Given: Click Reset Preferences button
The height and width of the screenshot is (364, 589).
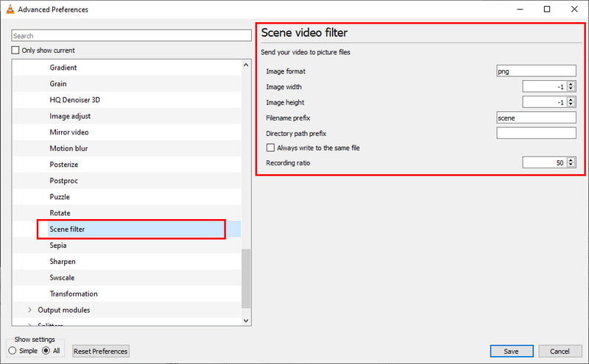Looking at the screenshot, I should (x=101, y=351).
